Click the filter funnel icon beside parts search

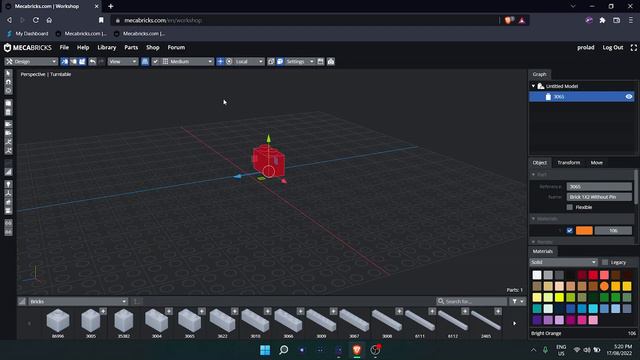pos(515,301)
